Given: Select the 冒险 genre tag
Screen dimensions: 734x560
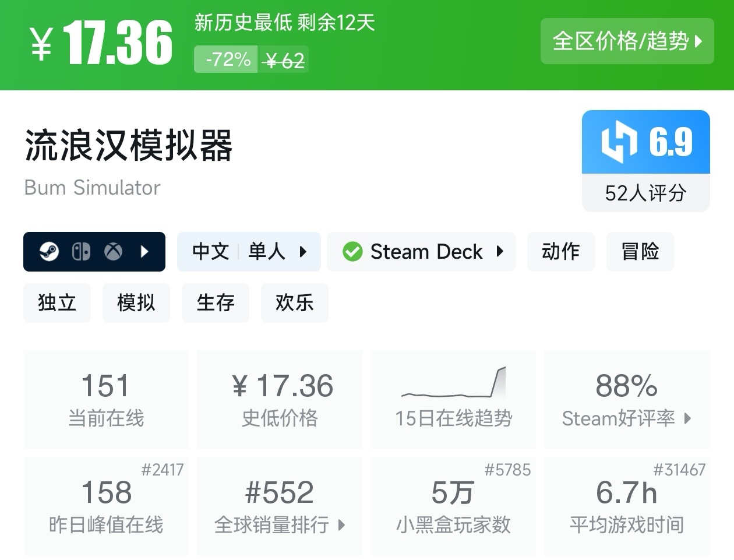Looking at the screenshot, I should click(640, 252).
